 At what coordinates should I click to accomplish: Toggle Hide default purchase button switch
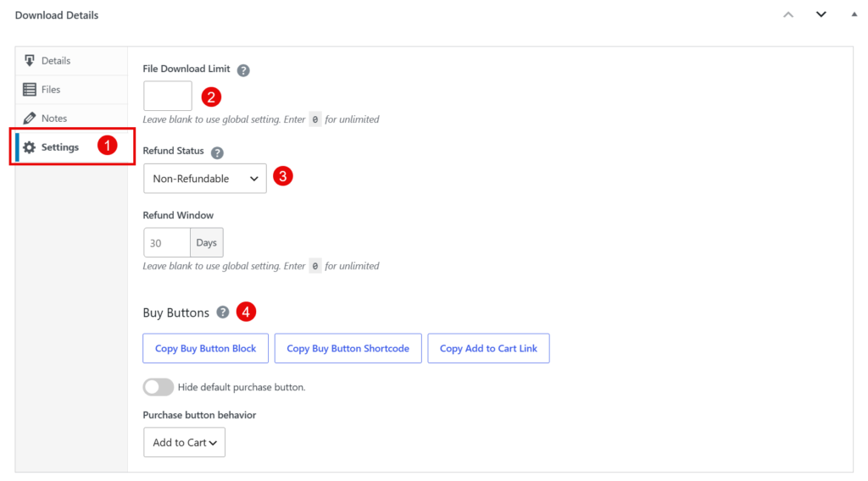(x=159, y=387)
